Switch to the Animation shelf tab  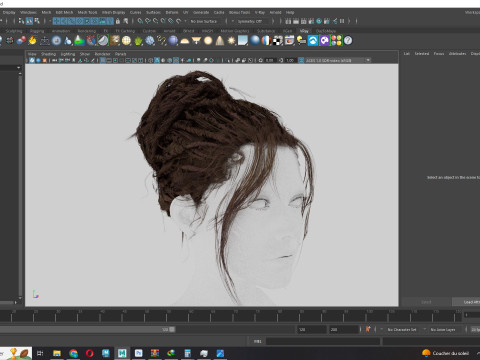[61, 31]
